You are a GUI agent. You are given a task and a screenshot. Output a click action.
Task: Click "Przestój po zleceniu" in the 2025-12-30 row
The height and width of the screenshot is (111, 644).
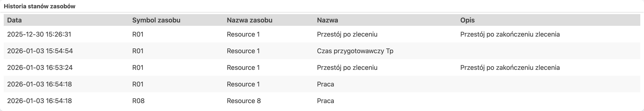(x=347, y=34)
